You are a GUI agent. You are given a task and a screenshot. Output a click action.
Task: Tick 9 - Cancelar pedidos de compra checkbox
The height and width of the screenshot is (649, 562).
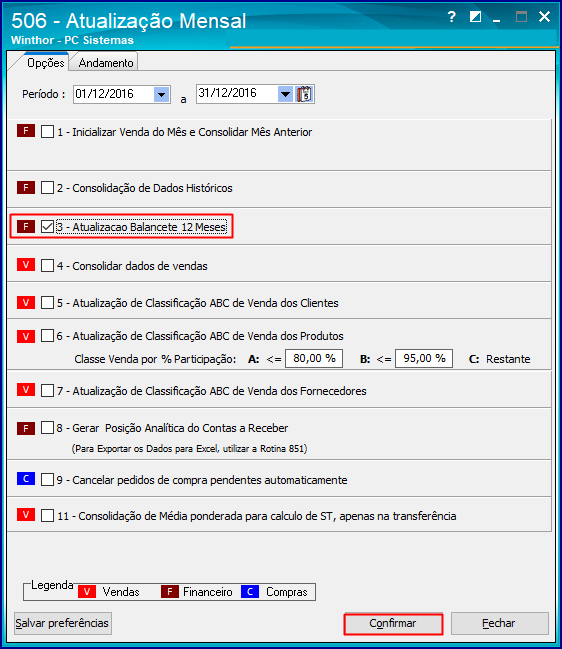(x=47, y=480)
